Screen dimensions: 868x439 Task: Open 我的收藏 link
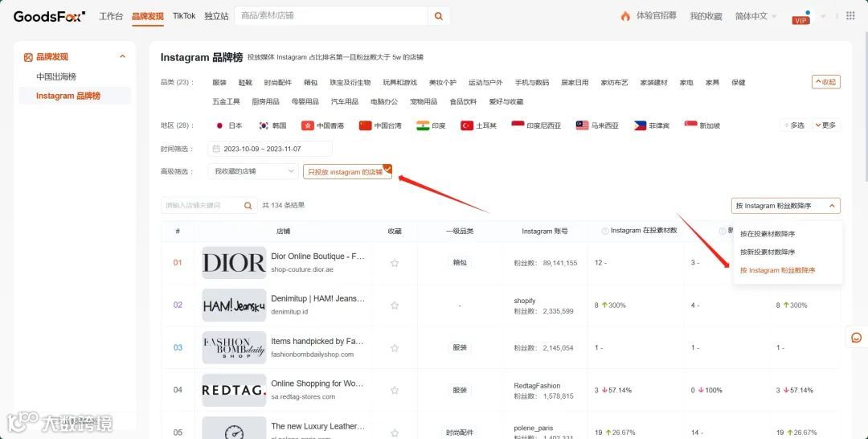(706, 16)
